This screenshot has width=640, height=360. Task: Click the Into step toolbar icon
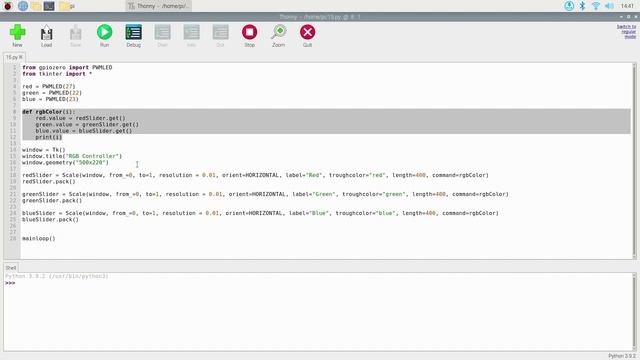(x=191, y=36)
